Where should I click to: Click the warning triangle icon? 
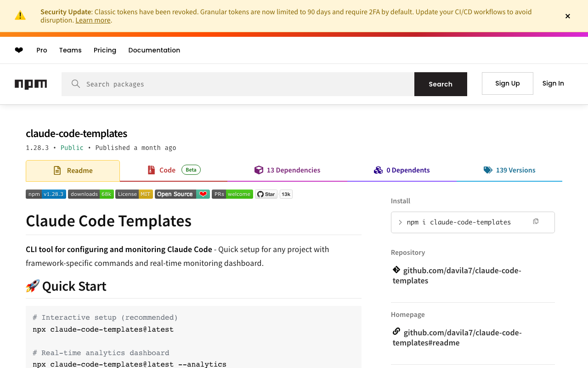20,16
